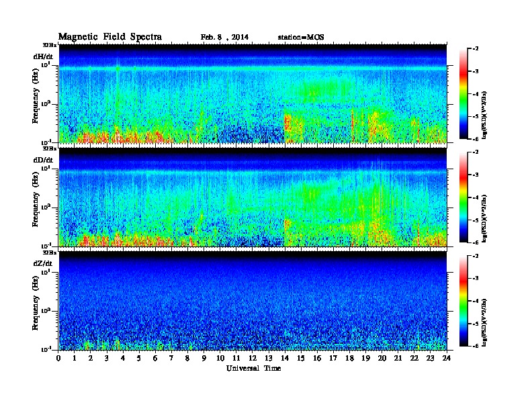Click the "Magnetic Field Spectra" title
This screenshot has height=411, width=532.
coord(110,37)
